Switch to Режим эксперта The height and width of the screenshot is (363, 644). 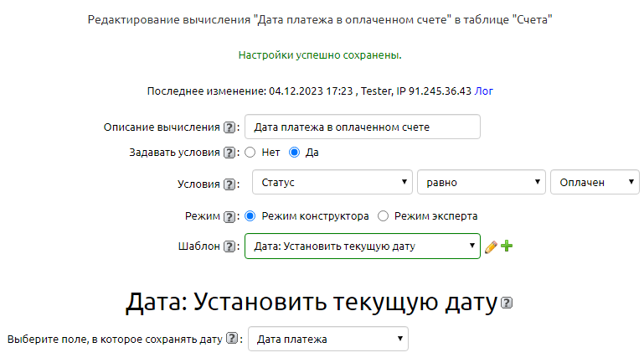(x=384, y=215)
